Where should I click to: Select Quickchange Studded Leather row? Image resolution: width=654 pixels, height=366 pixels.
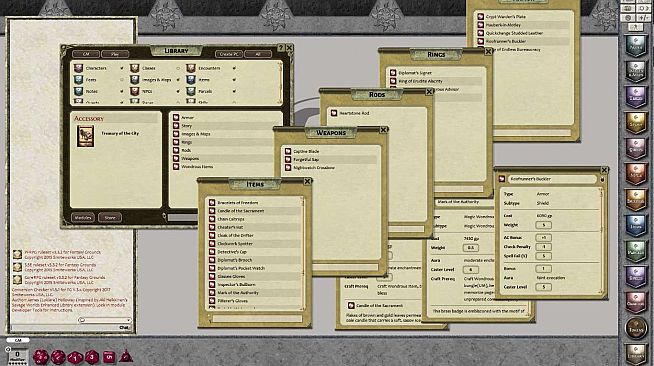(523, 33)
